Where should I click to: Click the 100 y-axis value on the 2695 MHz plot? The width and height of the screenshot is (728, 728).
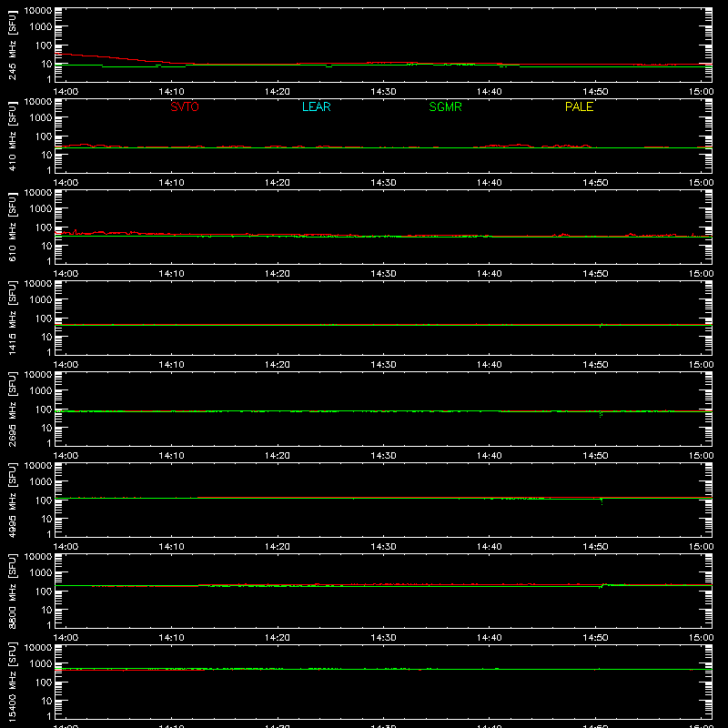44,409
